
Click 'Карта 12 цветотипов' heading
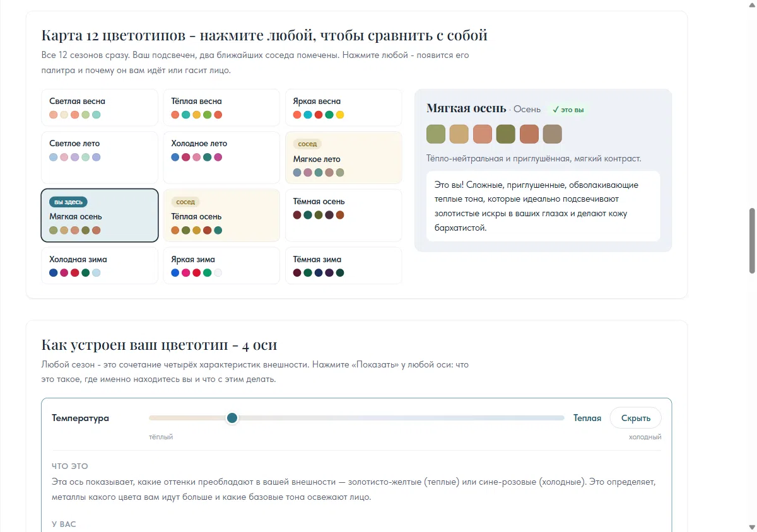[264, 35]
